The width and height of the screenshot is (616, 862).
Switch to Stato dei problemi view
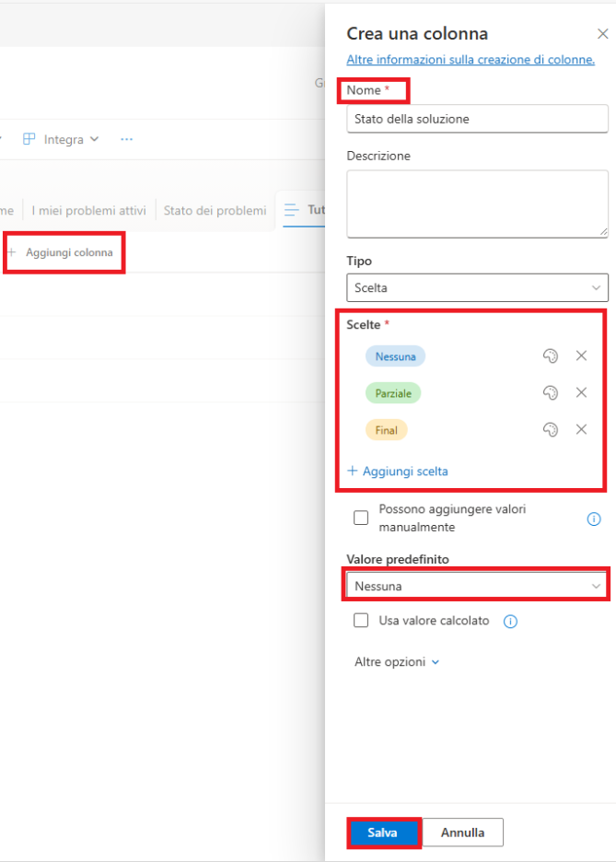tap(215, 211)
